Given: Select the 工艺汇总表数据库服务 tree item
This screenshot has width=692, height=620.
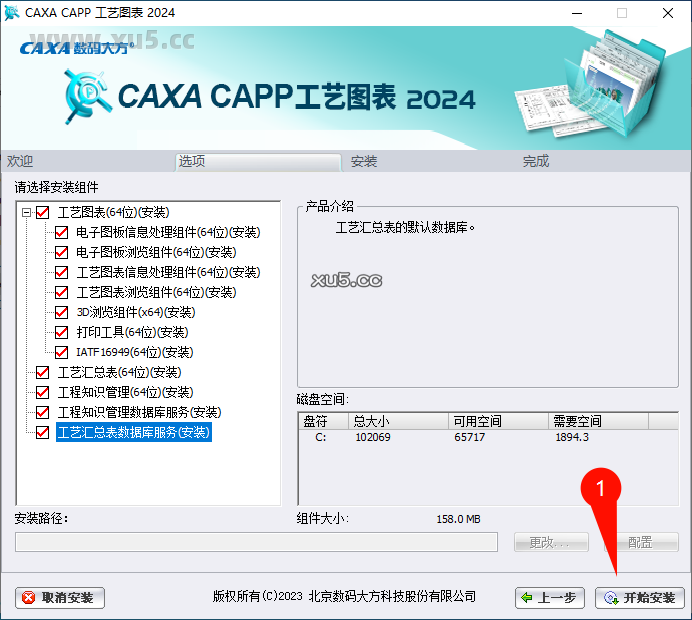Looking at the screenshot, I should (133, 432).
